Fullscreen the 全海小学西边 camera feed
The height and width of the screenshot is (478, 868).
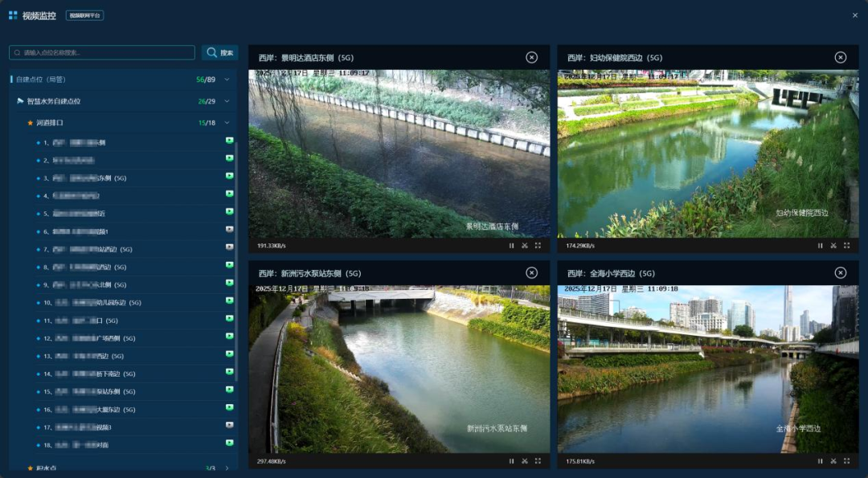pos(846,461)
